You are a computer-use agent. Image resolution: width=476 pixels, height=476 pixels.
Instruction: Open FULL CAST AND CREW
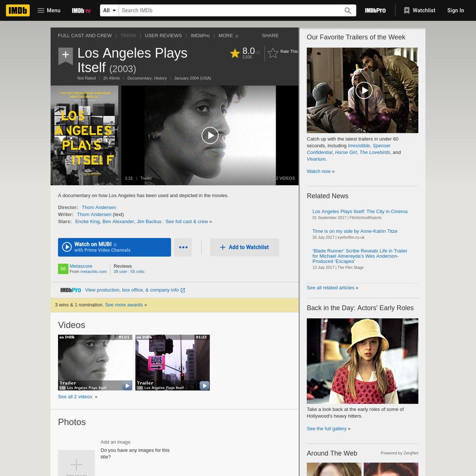(x=85, y=36)
